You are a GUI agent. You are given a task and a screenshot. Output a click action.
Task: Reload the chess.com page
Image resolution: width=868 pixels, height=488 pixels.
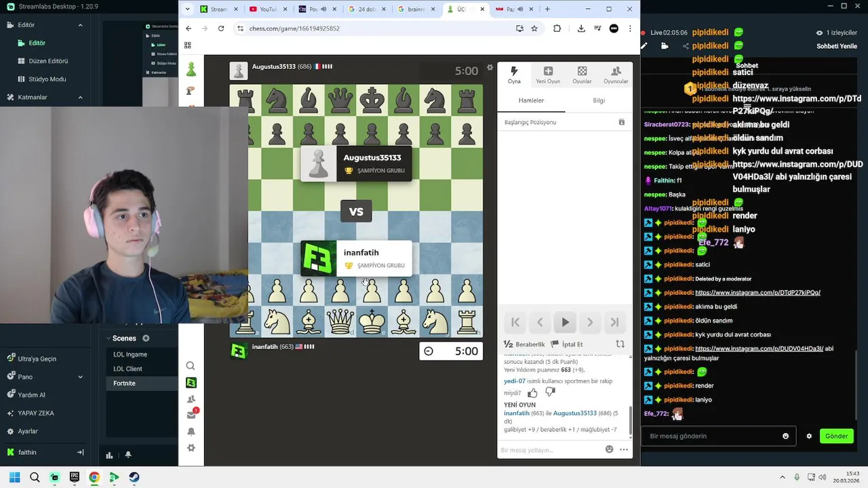point(221,28)
